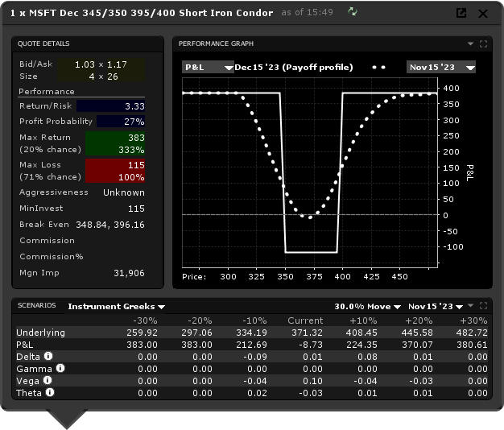Click the +30% P&L value 380.61
Screen dimensions: 504x430
point(472,345)
